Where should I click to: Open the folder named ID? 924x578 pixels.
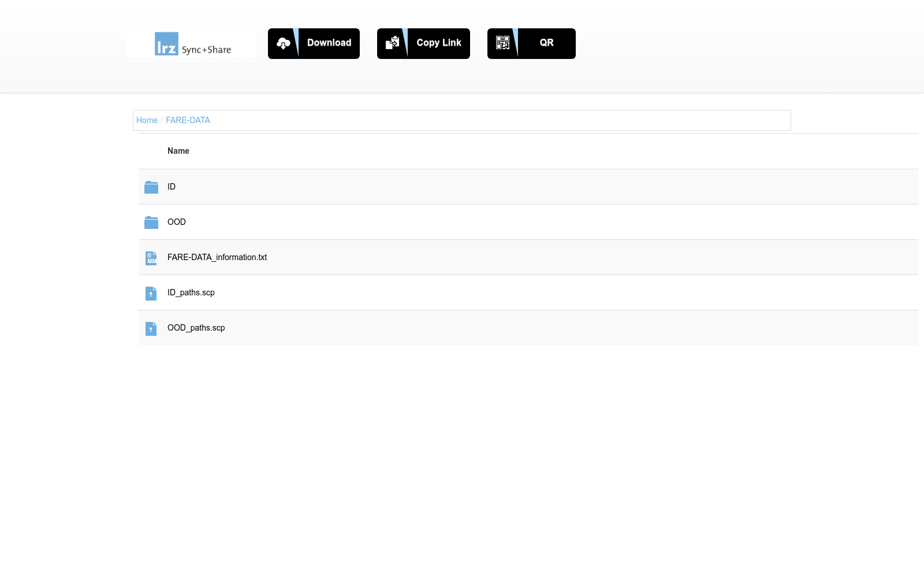(x=172, y=187)
